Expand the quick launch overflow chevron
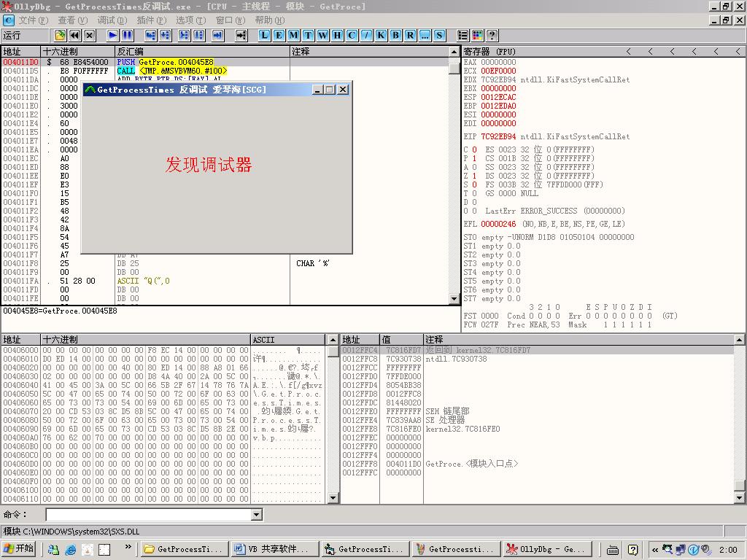The width and height of the screenshot is (747, 560). (x=128, y=547)
